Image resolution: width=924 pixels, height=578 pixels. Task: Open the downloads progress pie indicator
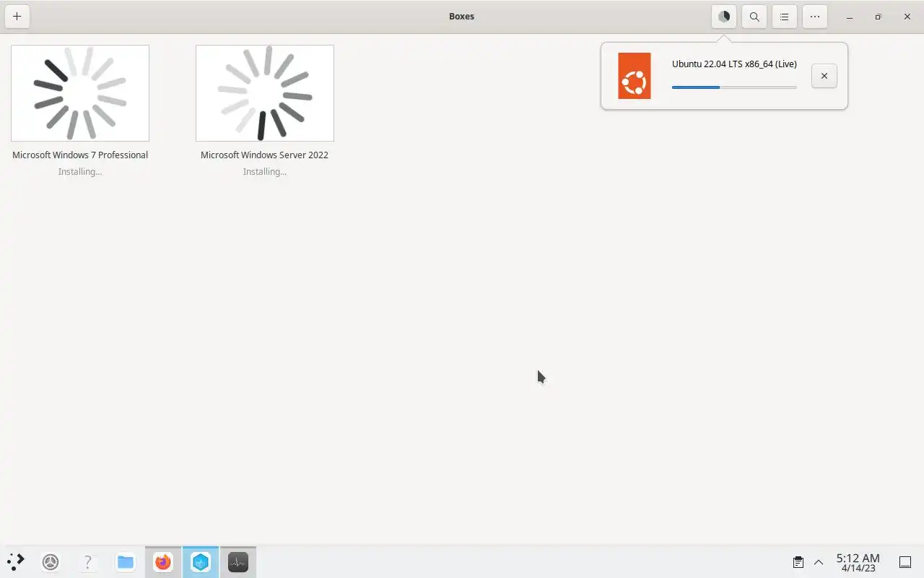[x=724, y=17]
